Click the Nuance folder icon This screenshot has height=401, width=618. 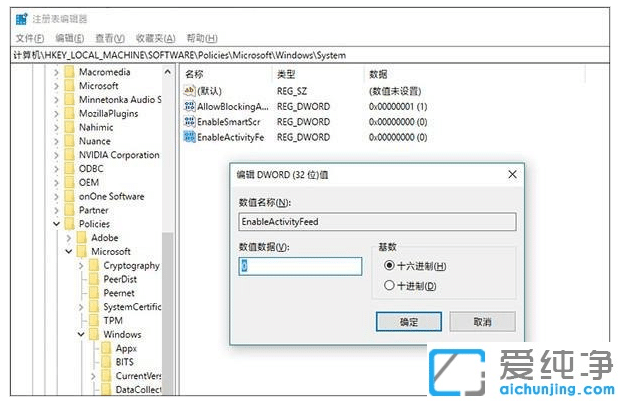point(69,141)
